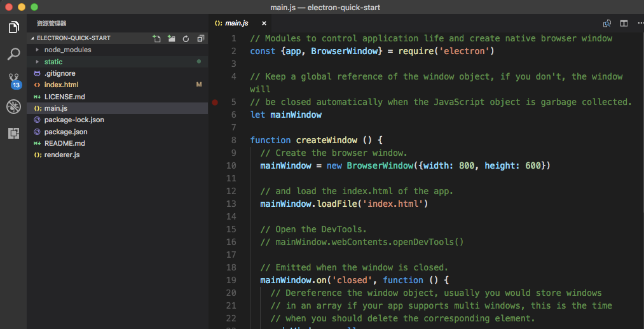
Task: Open LICENSE.md file
Action: [x=118, y=97]
